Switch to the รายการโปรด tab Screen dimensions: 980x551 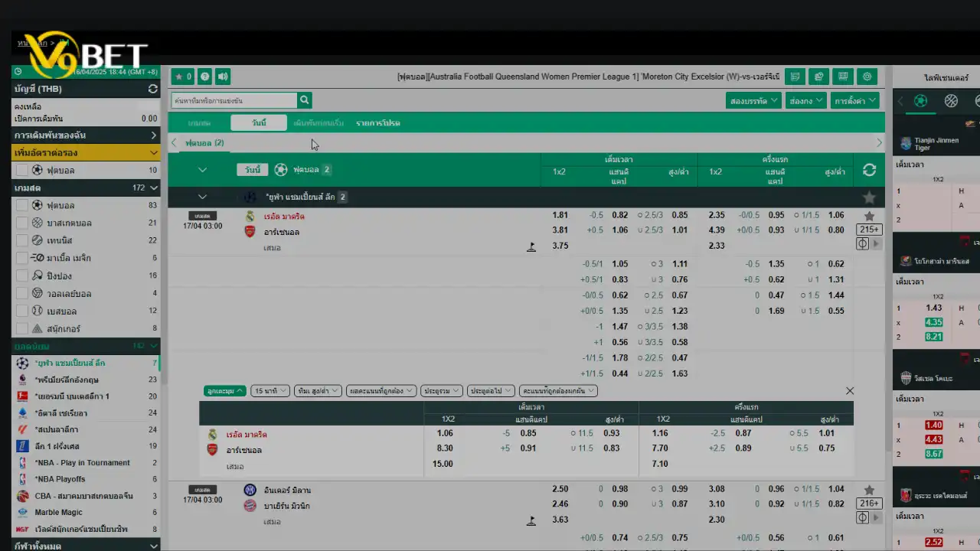point(378,123)
